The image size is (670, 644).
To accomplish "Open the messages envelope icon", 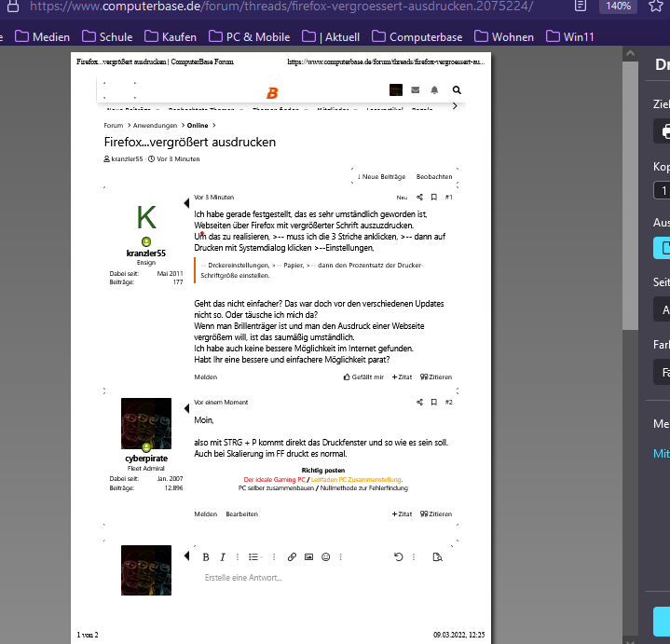I will point(415,89).
